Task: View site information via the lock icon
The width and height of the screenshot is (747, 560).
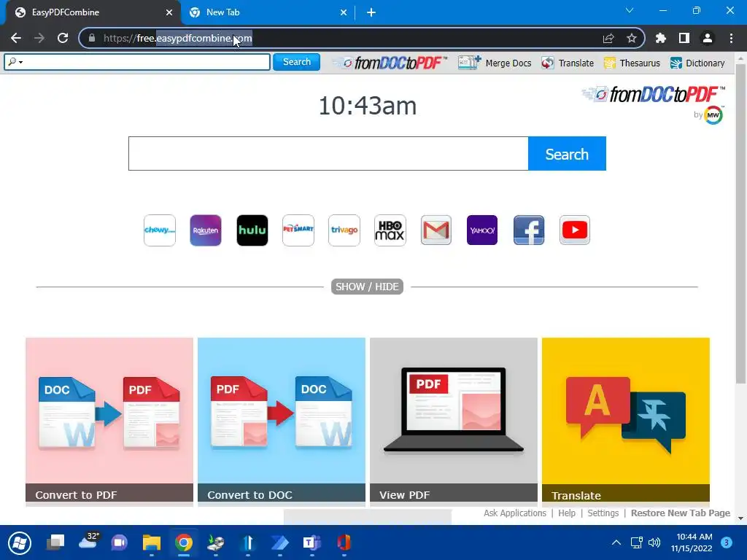Action: pyautogui.click(x=92, y=38)
